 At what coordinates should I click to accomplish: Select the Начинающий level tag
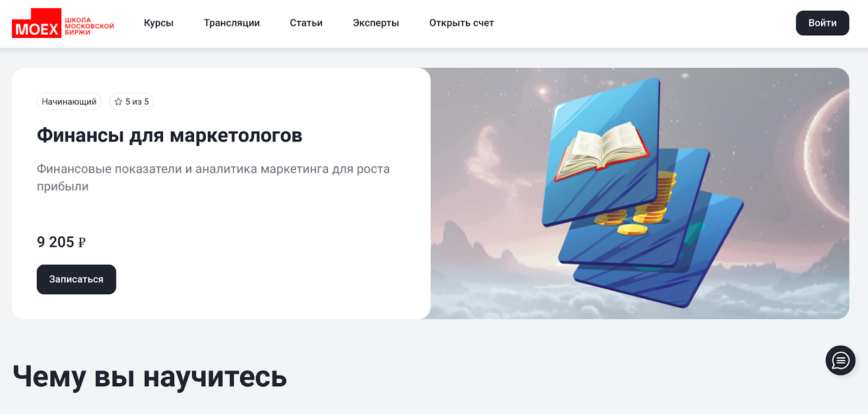tap(69, 102)
